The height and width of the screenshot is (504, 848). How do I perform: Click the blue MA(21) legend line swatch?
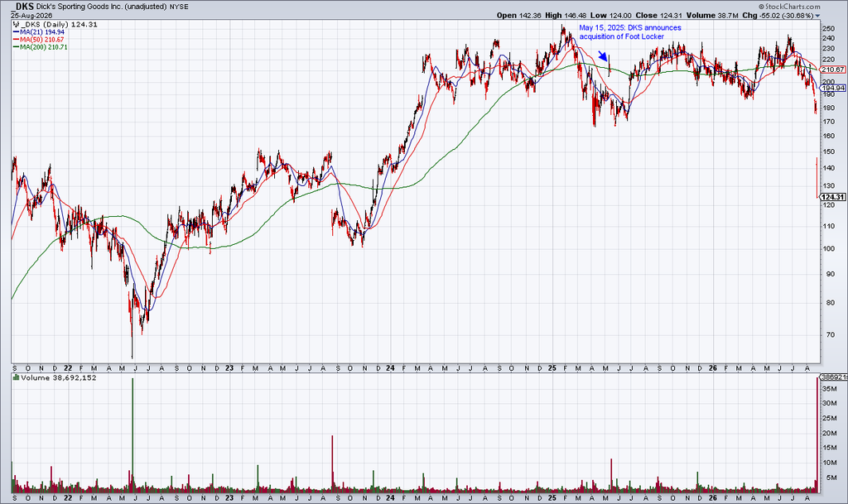pos(16,32)
